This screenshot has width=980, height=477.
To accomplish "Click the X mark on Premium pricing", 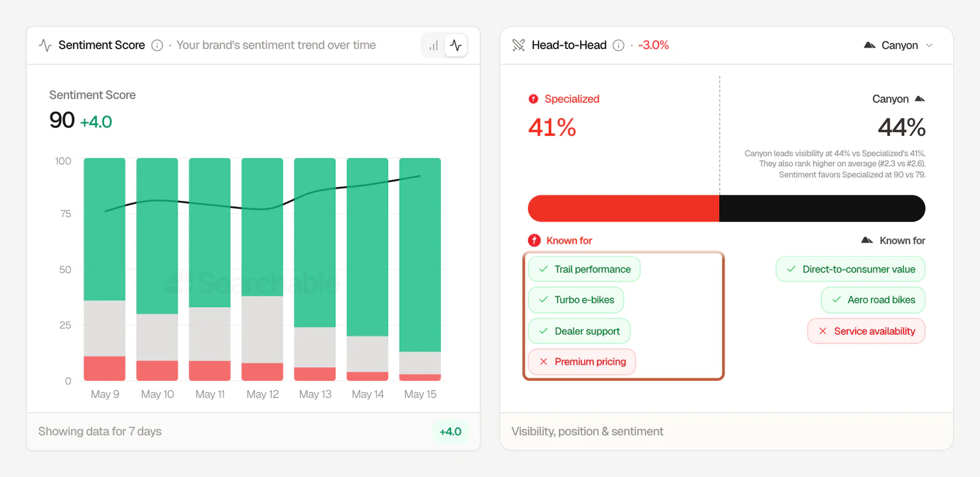I will [x=543, y=362].
